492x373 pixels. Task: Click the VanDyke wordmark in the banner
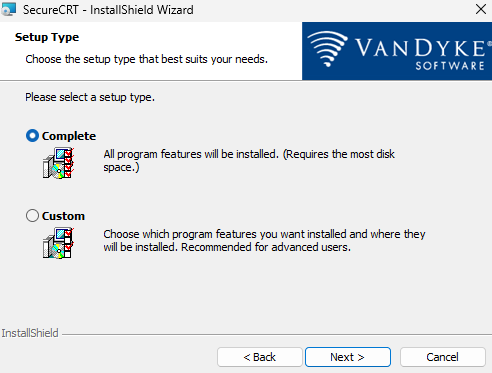click(x=421, y=53)
